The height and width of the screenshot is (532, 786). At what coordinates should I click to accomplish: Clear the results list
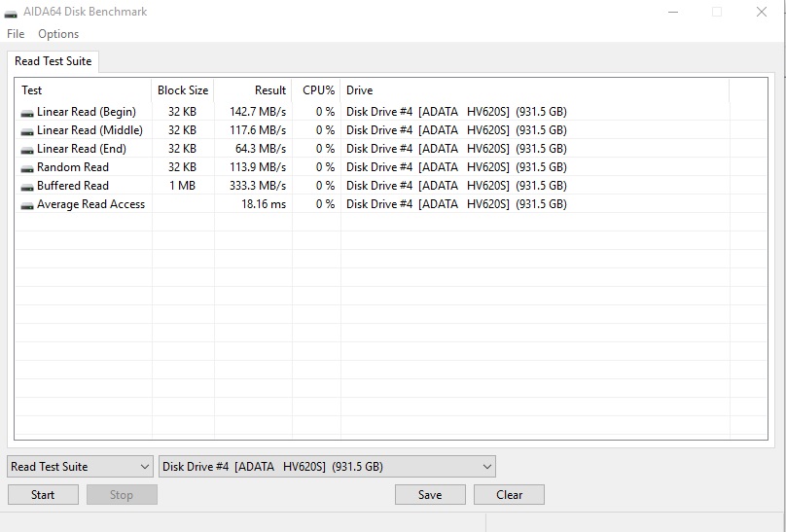pos(509,494)
